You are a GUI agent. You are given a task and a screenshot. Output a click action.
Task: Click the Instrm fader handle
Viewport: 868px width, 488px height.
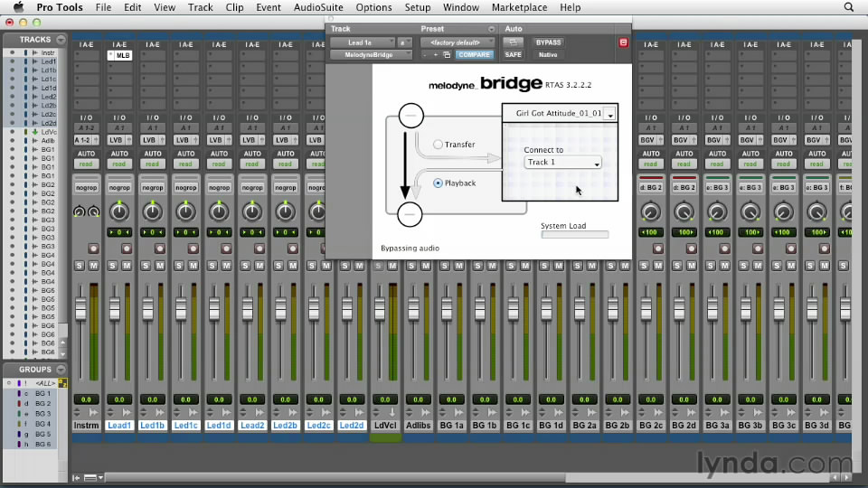pos(80,309)
